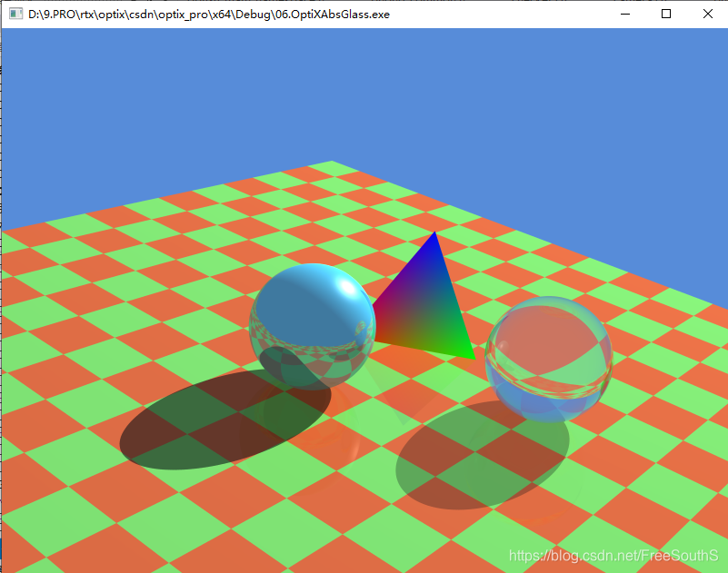The image size is (728, 573).
Task: Close the 06.OptiXAbsGlass.exe window
Action: click(708, 14)
